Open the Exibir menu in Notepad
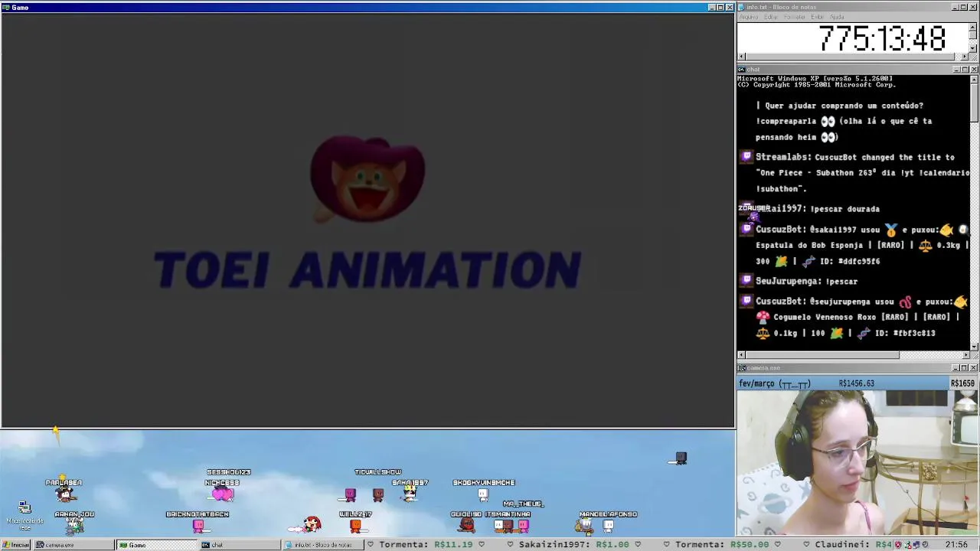The height and width of the screenshot is (551, 980). click(x=818, y=17)
